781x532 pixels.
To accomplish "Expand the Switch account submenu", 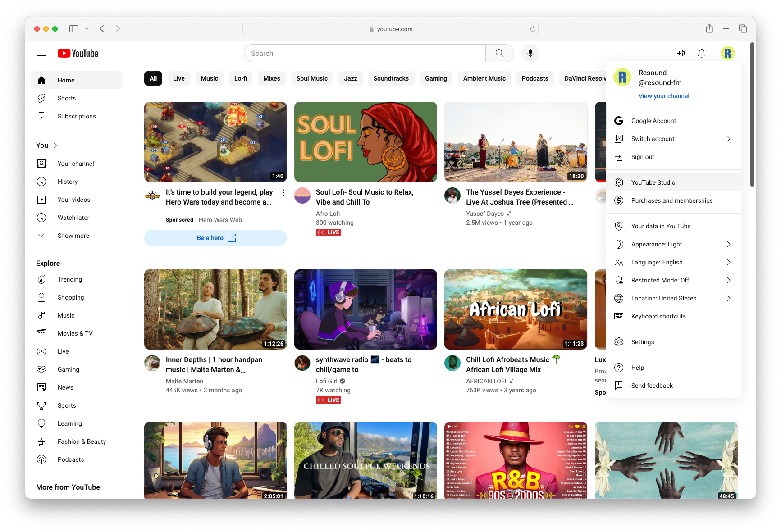I will (652, 138).
